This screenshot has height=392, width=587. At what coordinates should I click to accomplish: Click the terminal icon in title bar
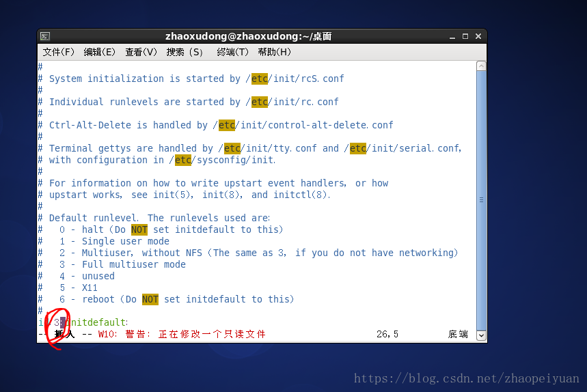pos(45,36)
